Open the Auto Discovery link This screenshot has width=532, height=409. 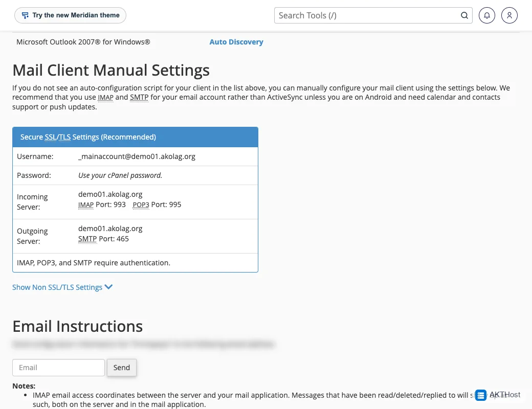click(236, 42)
